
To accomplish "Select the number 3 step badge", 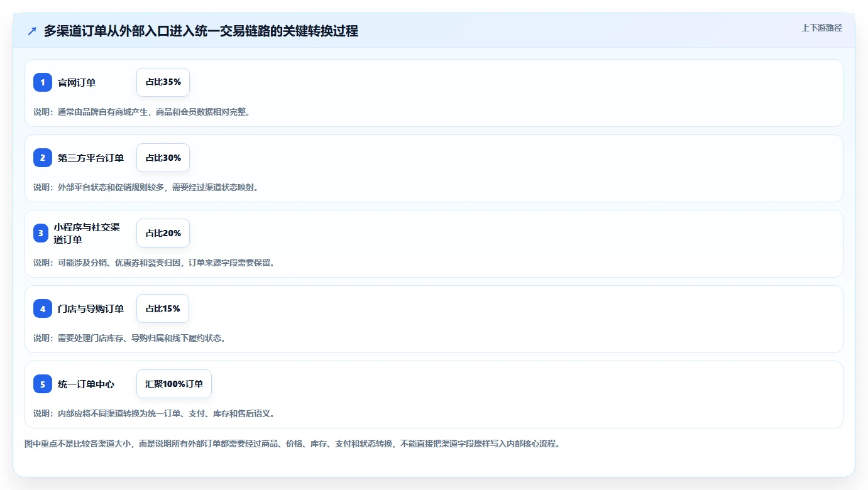I will pos(41,233).
